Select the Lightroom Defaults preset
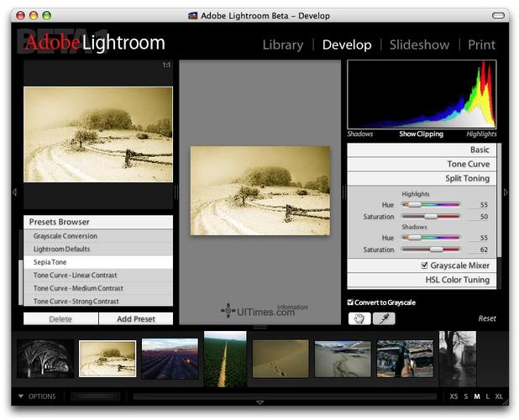The image size is (519, 420). coord(98,249)
